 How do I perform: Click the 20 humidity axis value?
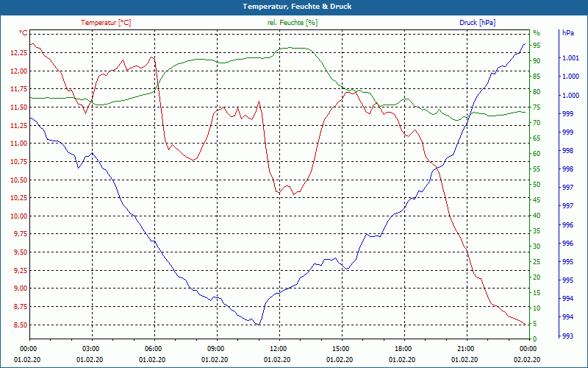537,277
